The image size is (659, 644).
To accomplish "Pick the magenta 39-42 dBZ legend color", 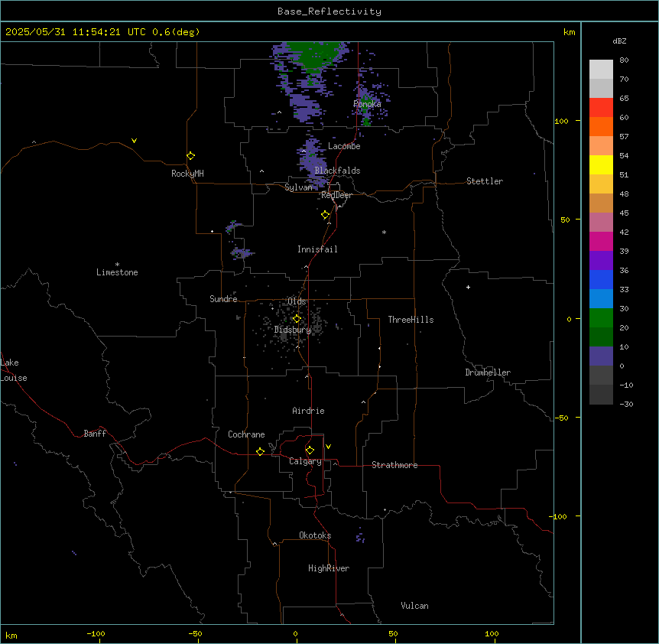I will tap(601, 241).
